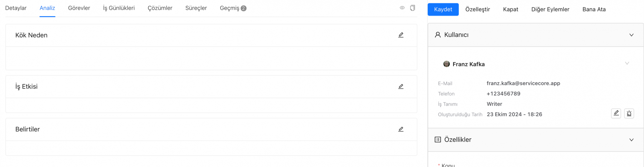Open editor for Belirtiler section
Image resolution: width=644 pixels, height=167 pixels.
click(x=401, y=129)
